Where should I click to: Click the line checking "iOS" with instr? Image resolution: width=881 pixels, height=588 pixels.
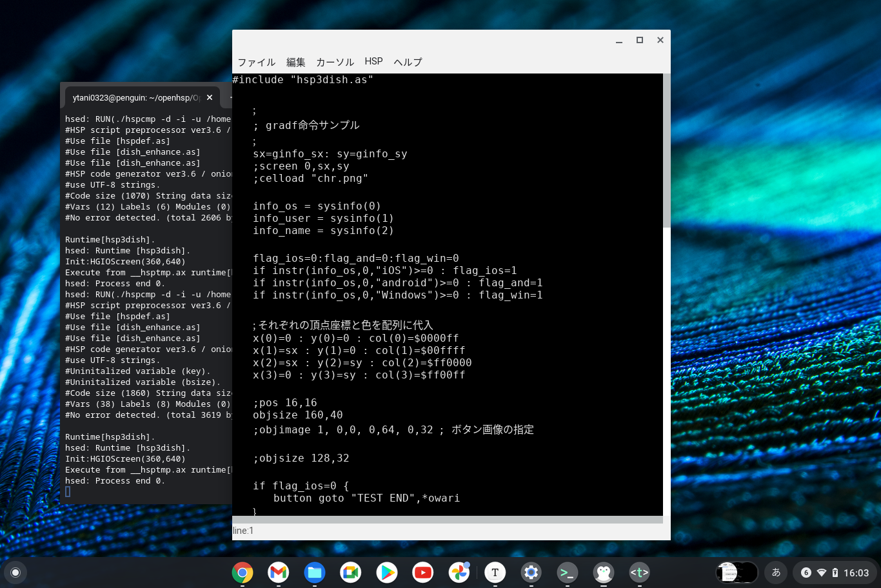(x=385, y=271)
